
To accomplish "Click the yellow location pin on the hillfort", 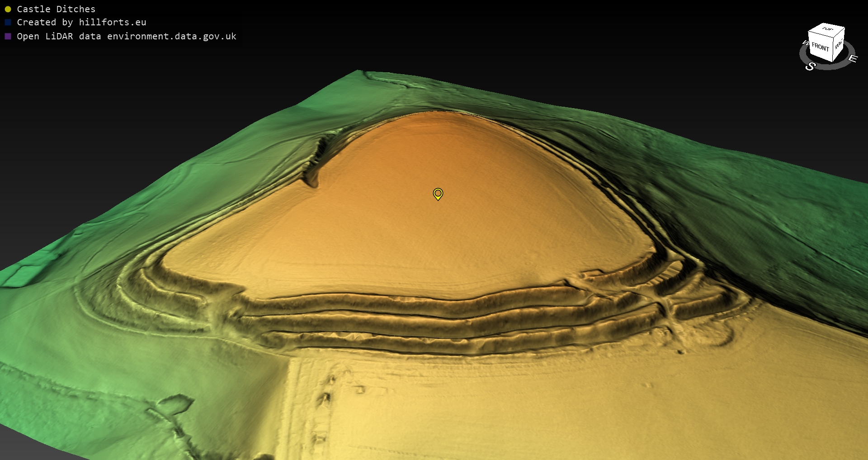I will tap(438, 194).
